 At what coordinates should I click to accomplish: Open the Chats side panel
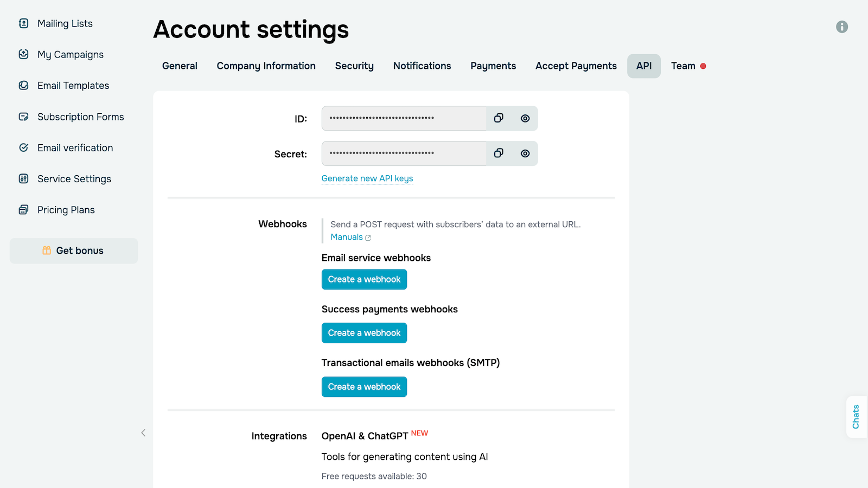(x=856, y=416)
